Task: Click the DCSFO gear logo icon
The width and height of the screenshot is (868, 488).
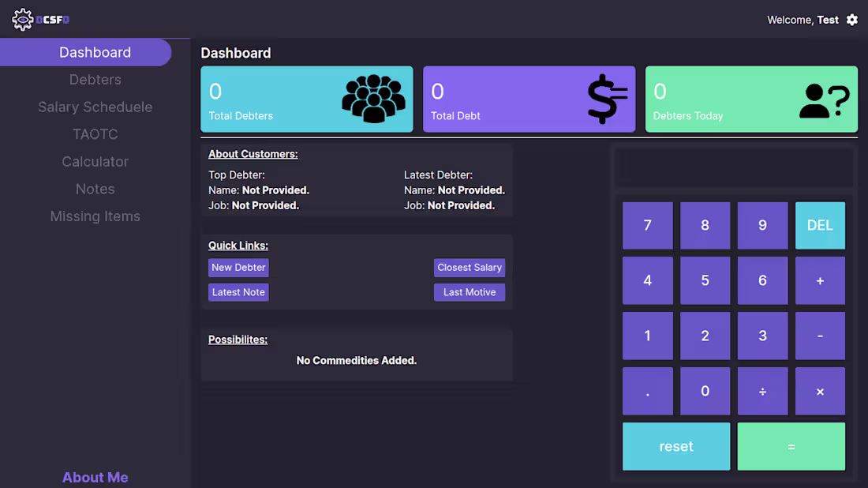Action: [23, 20]
